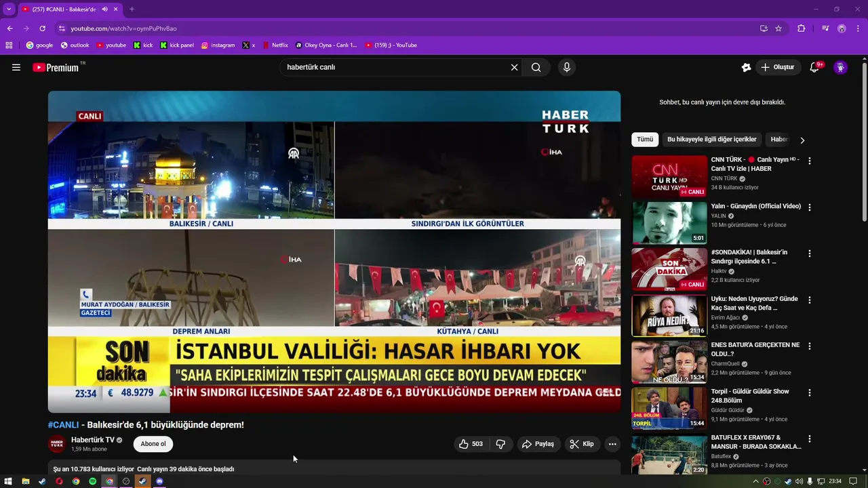Open Yalın Günaydın video thumbnail
The height and width of the screenshot is (488, 868).
point(669,222)
